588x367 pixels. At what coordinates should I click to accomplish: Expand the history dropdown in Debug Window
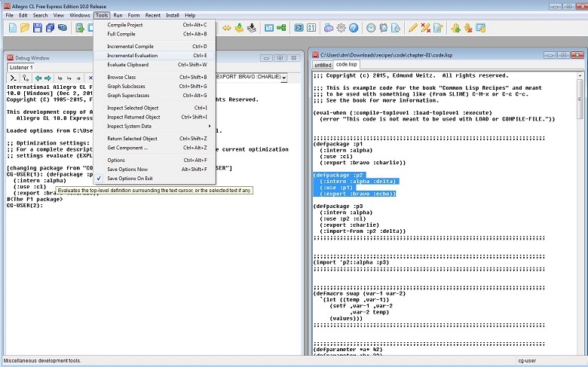[x=283, y=78]
